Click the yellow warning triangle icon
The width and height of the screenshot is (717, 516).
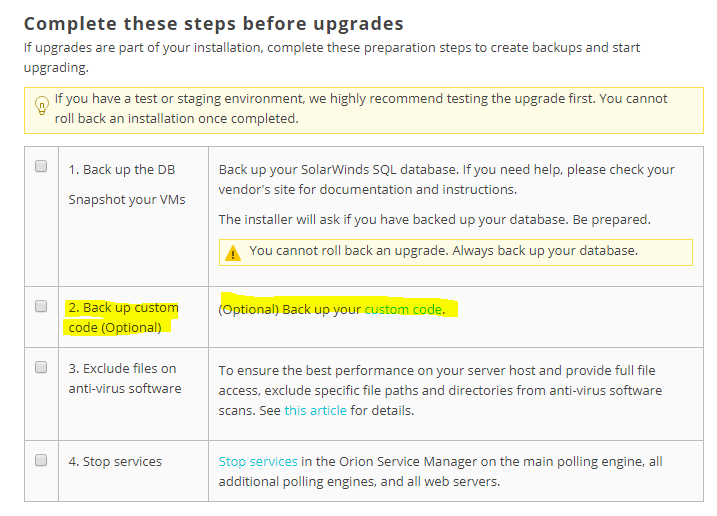tap(233, 253)
